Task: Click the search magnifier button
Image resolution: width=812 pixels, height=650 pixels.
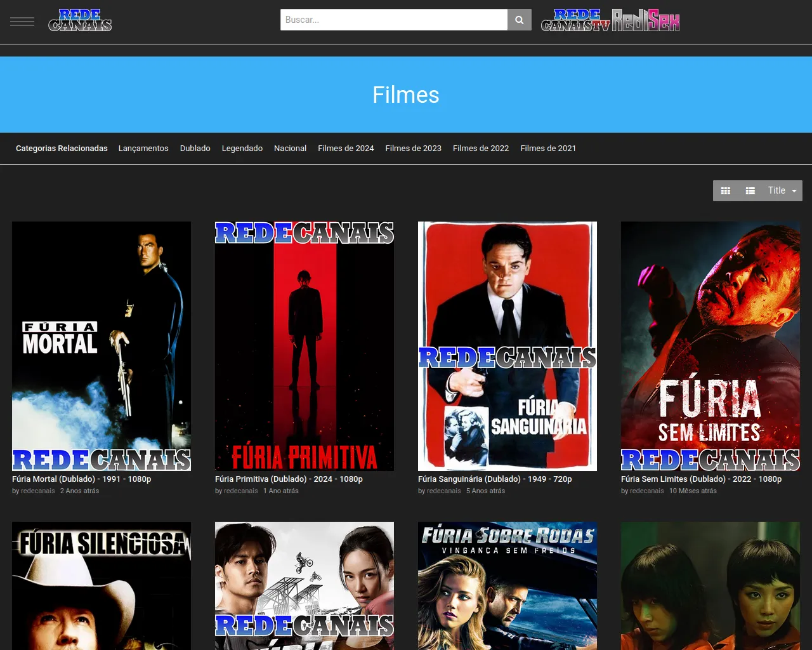Action: point(519,20)
